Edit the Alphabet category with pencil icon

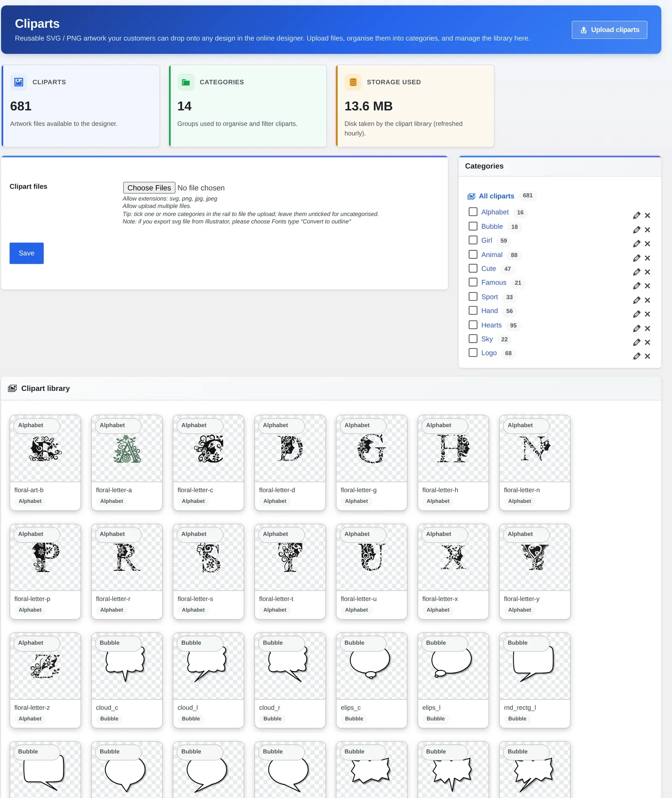[x=637, y=215]
